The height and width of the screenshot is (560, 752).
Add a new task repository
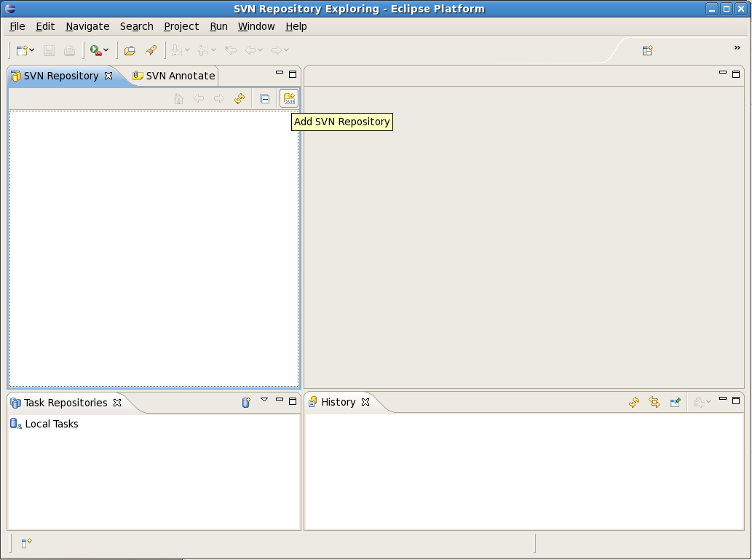246,402
